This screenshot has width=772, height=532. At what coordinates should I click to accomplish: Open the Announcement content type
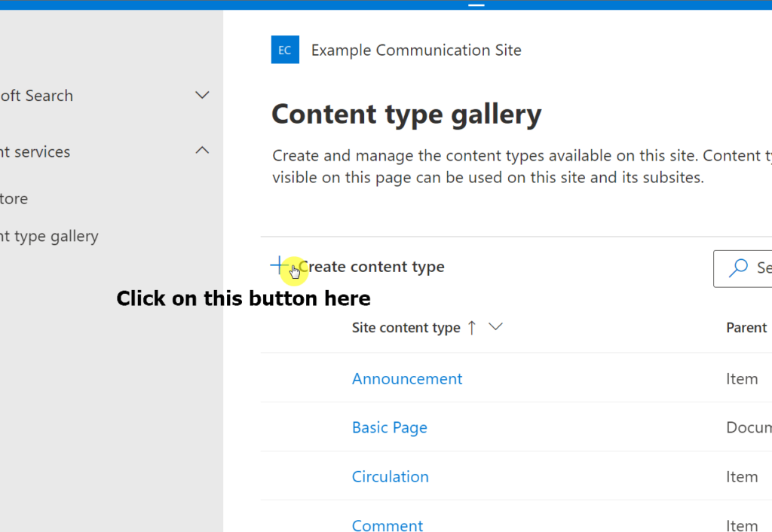407,378
